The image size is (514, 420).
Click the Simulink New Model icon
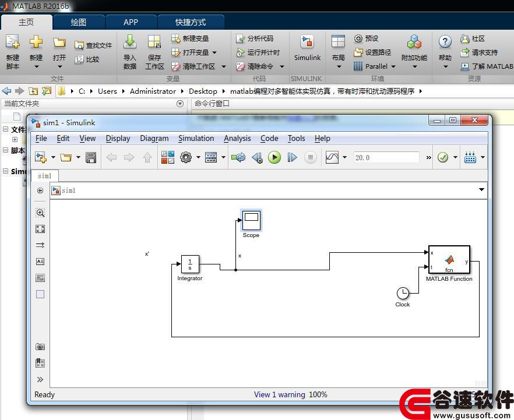point(41,158)
